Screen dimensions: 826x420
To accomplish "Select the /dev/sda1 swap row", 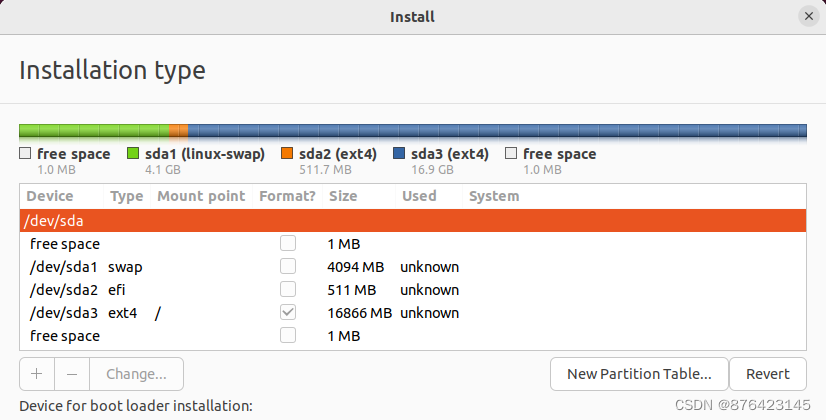I will point(413,267).
